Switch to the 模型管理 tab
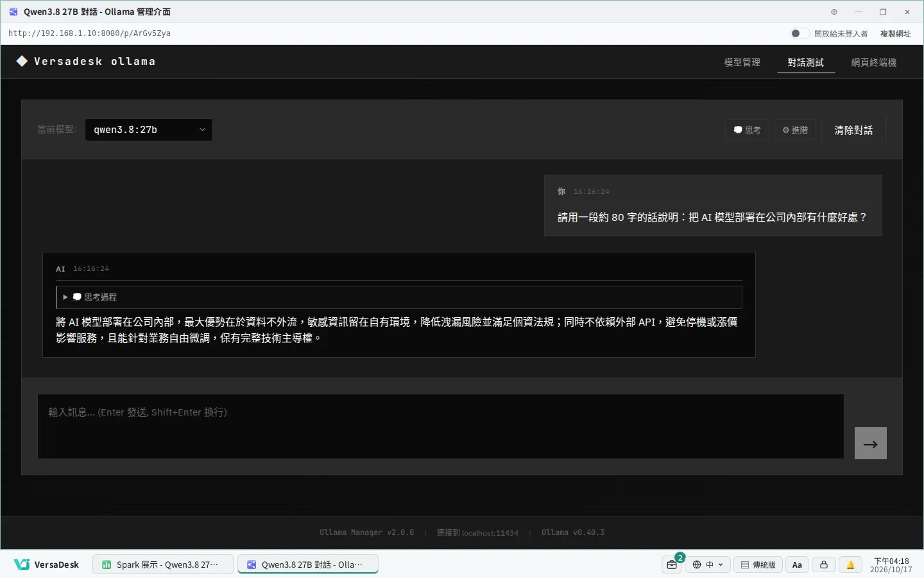This screenshot has height=578, width=924. (742, 62)
